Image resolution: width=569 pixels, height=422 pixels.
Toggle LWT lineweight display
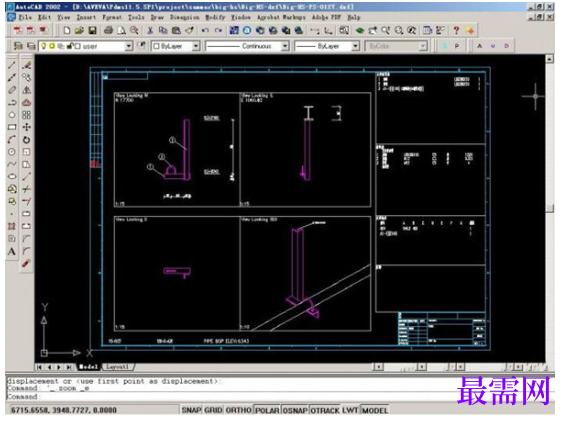pos(350,410)
